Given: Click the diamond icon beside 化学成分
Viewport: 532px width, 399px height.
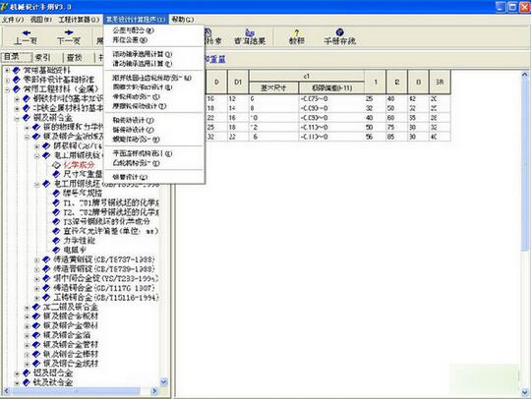Looking at the screenshot, I should pos(56,165).
